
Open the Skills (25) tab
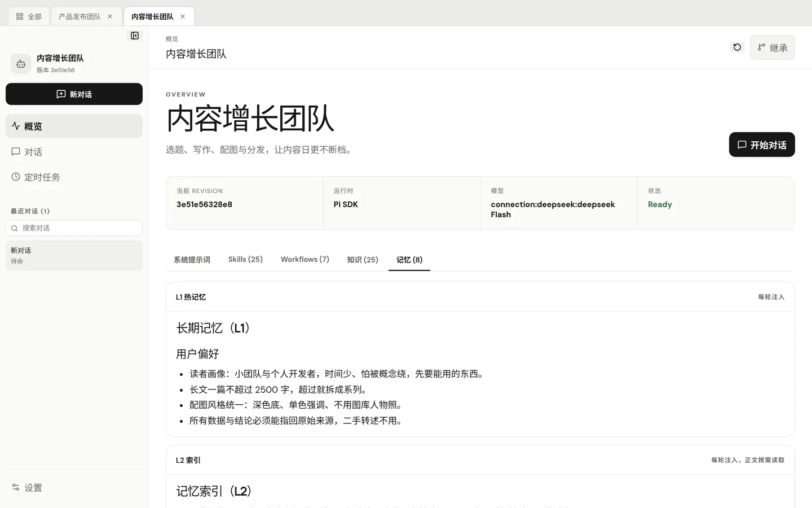tap(245, 260)
